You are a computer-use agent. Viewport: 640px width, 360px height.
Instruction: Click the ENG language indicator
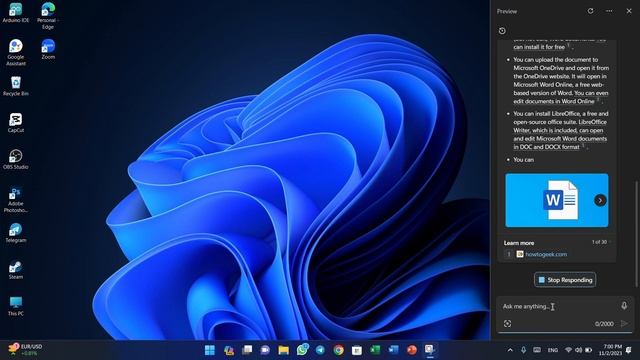pyautogui.click(x=553, y=350)
